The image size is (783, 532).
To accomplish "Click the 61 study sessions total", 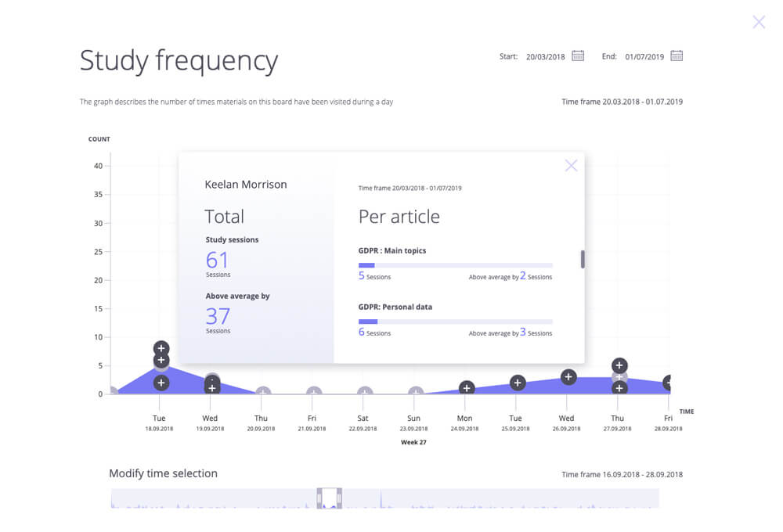I will tap(217, 260).
